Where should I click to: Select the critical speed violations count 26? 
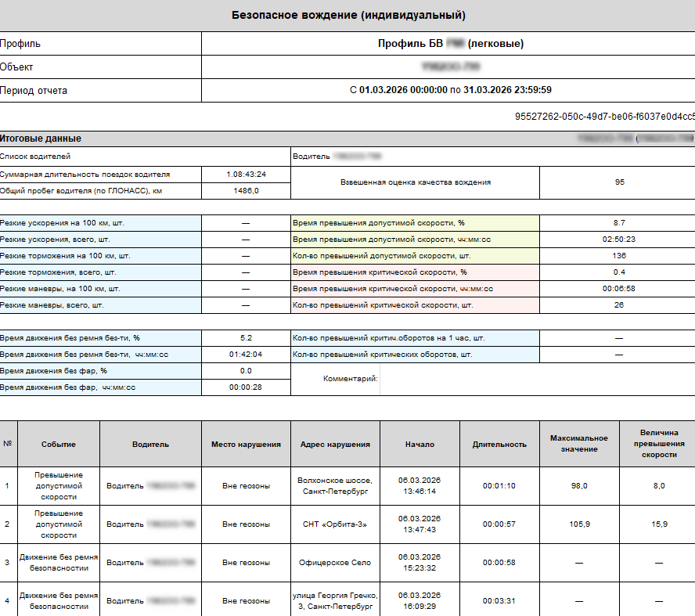point(619,305)
